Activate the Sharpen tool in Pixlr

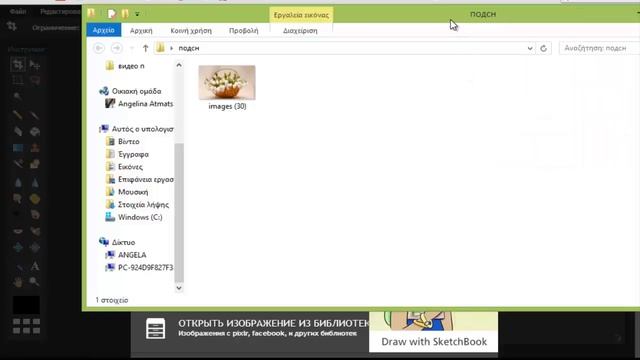pyautogui.click(x=35, y=182)
